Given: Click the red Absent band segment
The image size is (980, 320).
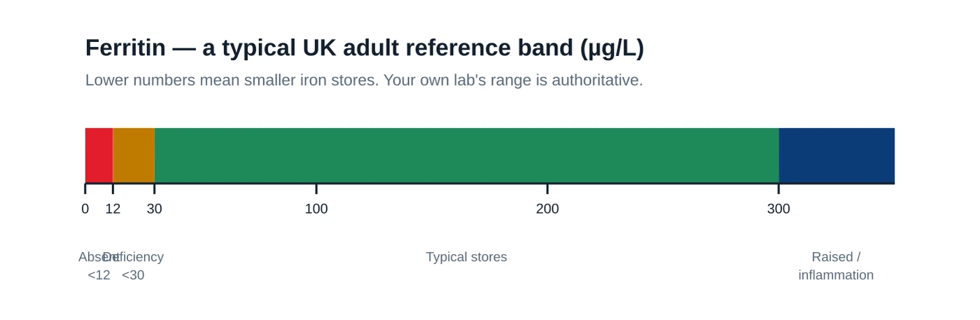Looking at the screenshot, I should tap(99, 155).
